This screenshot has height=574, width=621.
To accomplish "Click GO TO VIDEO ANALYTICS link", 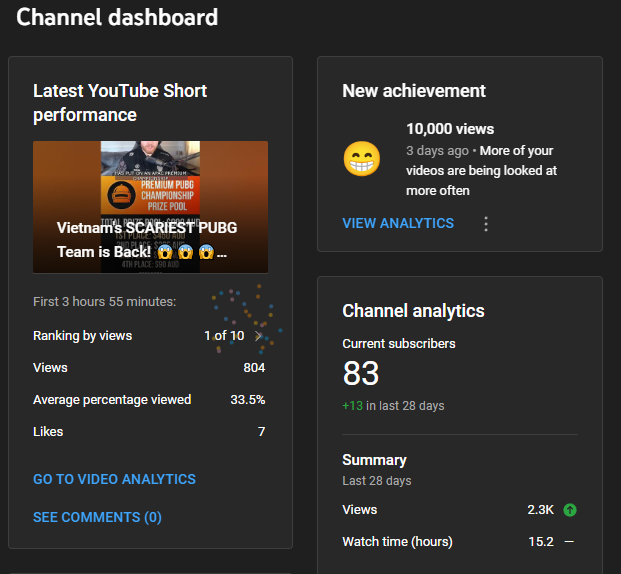I will pos(114,479).
